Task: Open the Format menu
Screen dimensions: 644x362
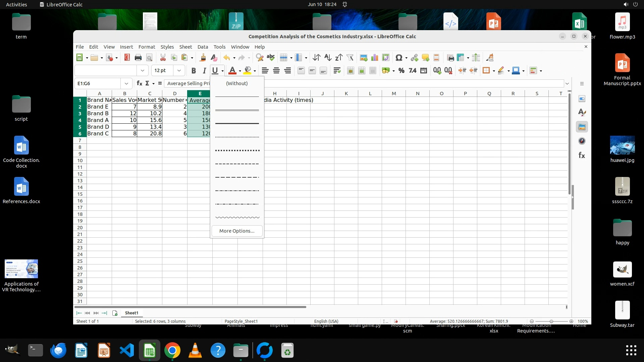Action: coord(147,47)
